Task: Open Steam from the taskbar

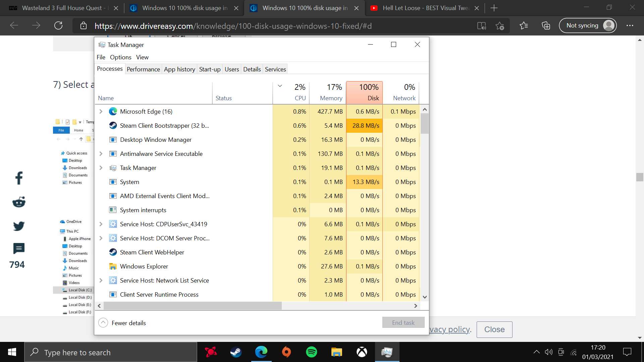Action: (x=236, y=352)
